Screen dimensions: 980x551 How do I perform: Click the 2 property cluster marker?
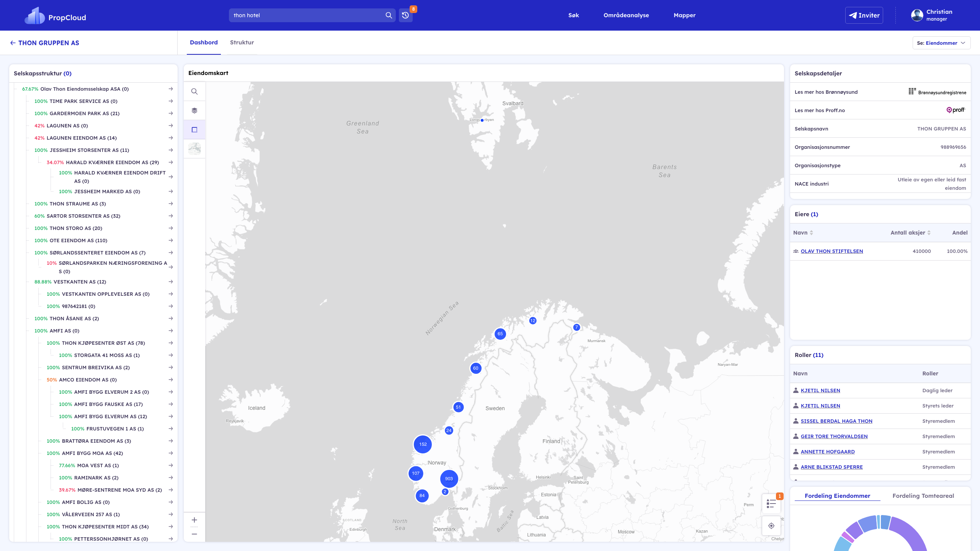(445, 492)
